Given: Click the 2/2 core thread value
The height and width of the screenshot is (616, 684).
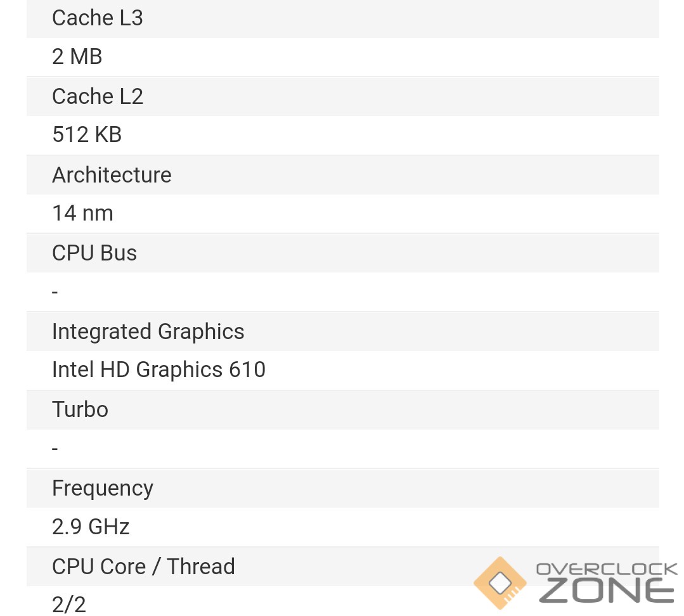Looking at the screenshot, I should [x=68, y=605].
